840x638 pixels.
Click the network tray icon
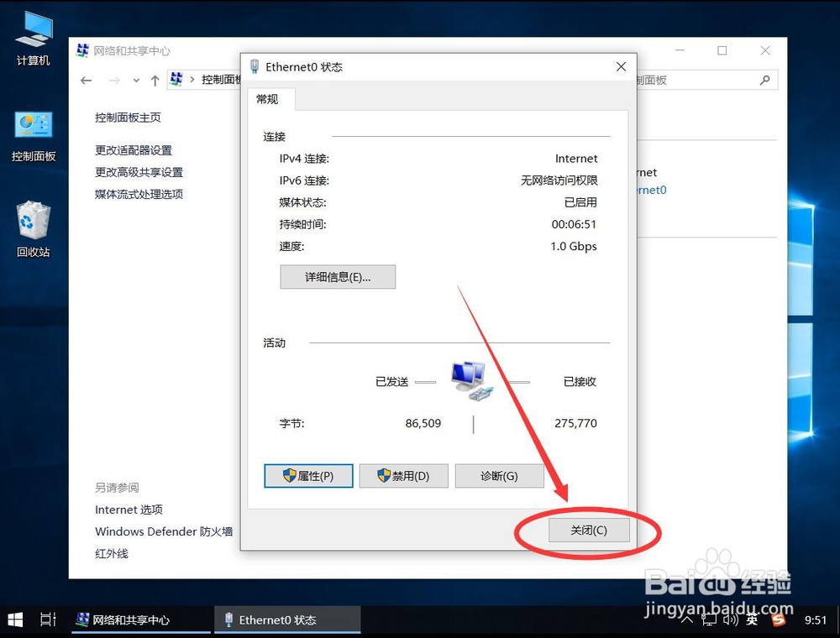(x=709, y=620)
